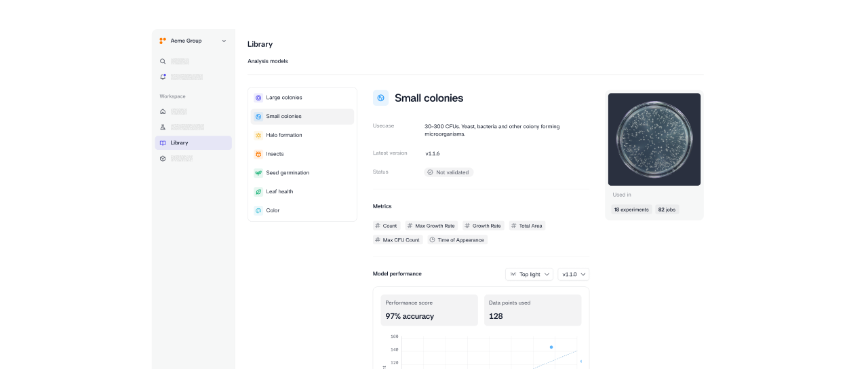
Task: Select the Large colonies model
Action: pos(302,98)
